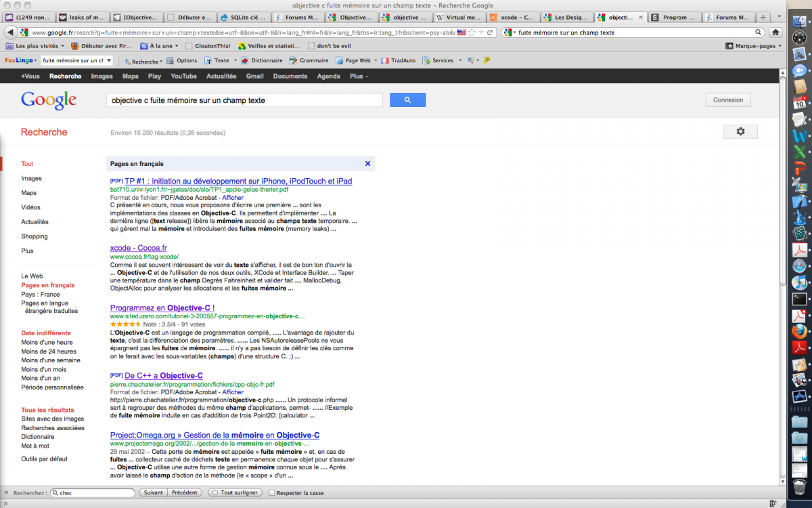This screenshot has width=812, height=508.
Task: Click the find bar 'Rechercher' text field
Action: pyautogui.click(x=93, y=492)
